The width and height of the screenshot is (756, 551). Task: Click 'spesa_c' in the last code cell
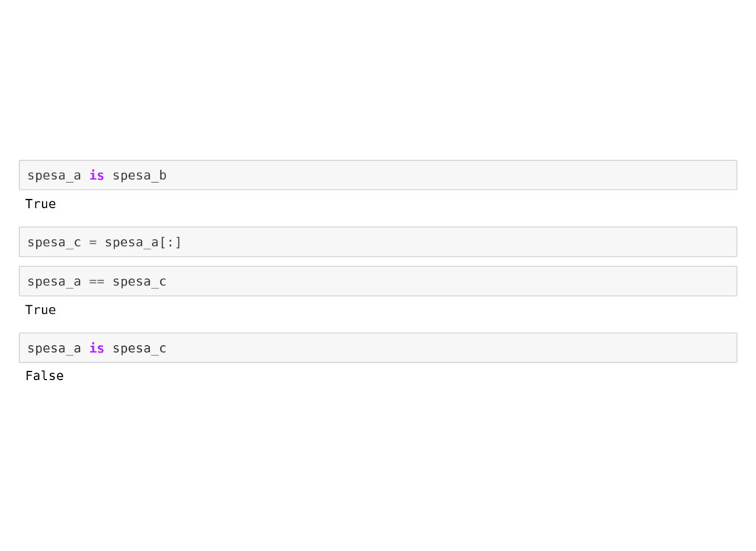coord(140,349)
